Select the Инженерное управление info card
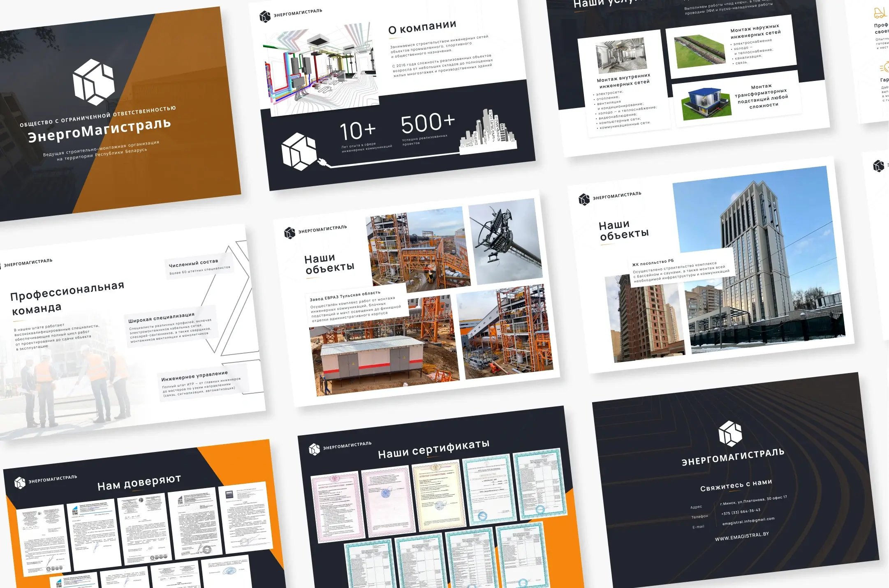The image size is (889, 588). pyautogui.click(x=201, y=383)
